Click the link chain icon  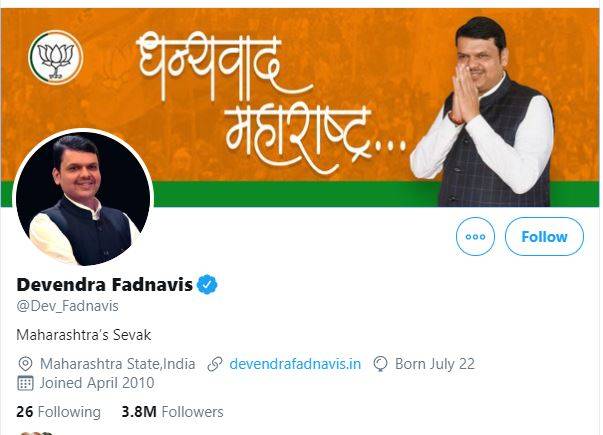(215, 364)
